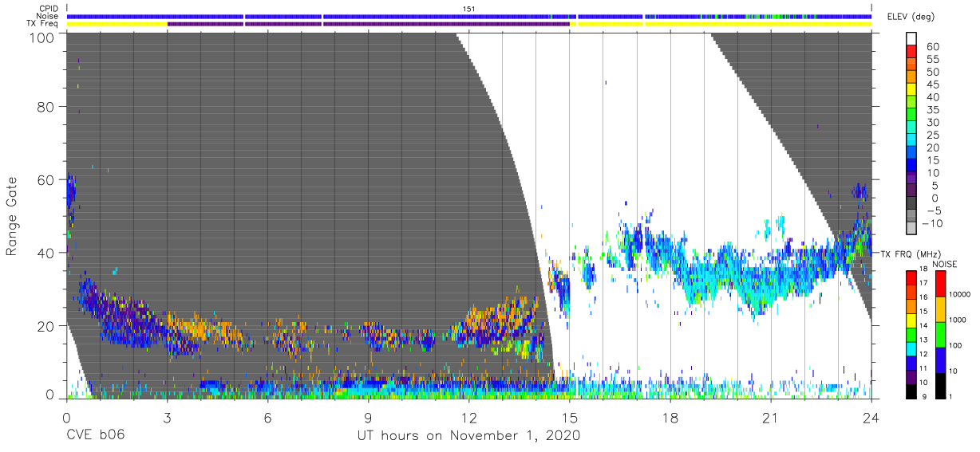Screen dimensions: 980x452
Task: Click the y-axis tick label '80'
Action: click(x=47, y=107)
